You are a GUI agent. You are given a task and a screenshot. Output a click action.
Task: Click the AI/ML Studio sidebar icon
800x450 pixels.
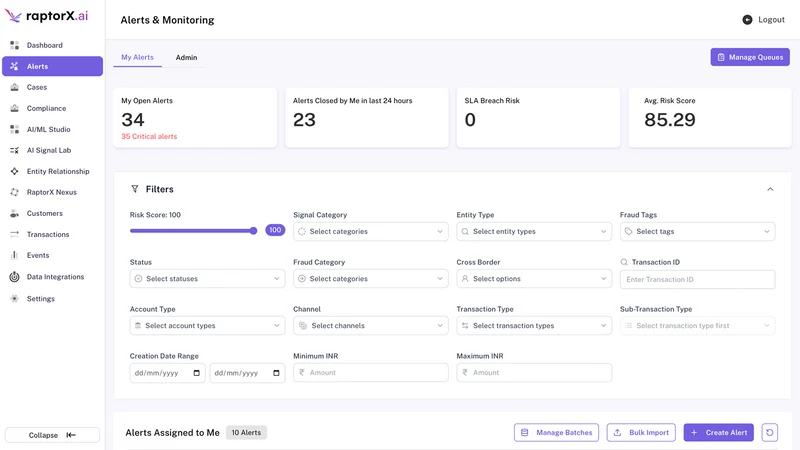tap(14, 129)
